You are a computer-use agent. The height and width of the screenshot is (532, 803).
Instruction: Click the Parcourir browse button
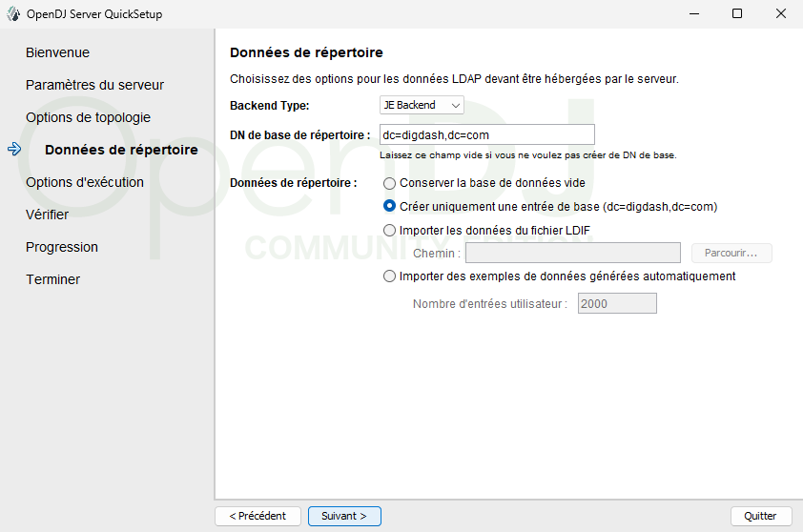tap(731, 253)
